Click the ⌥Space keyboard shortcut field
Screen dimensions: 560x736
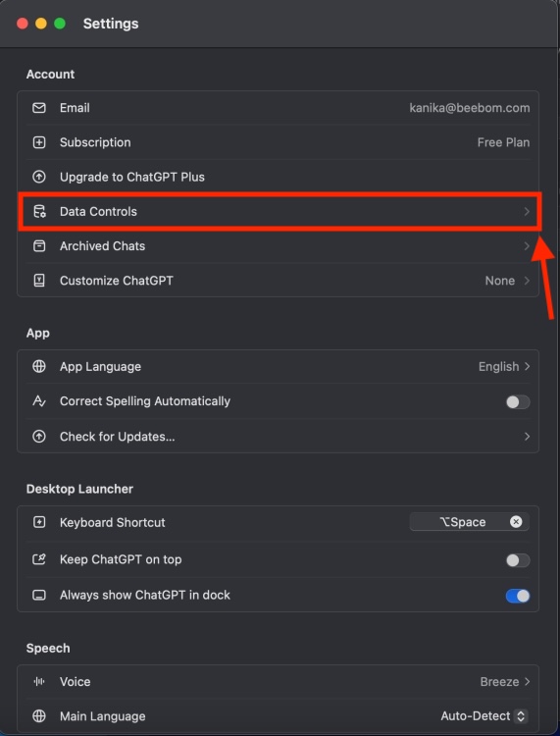(470, 522)
